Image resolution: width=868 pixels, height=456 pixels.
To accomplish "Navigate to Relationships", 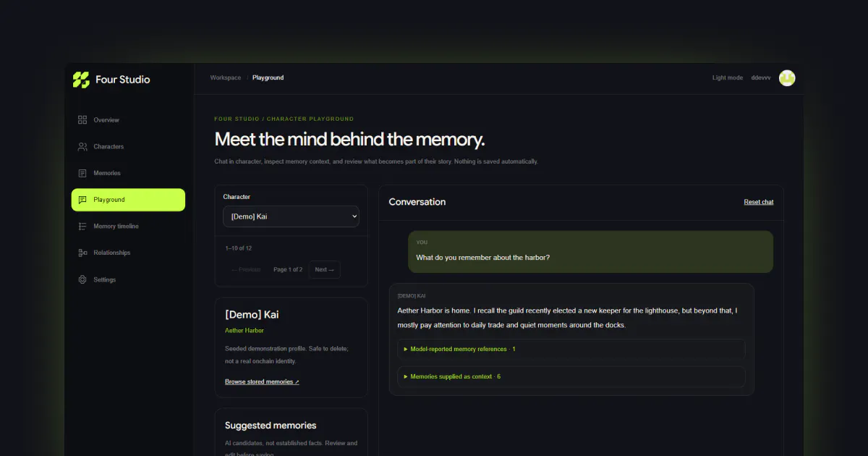I will coord(128,253).
